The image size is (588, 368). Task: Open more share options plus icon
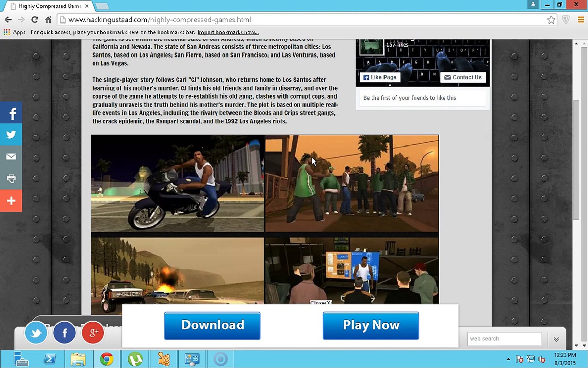tap(11, 201)
